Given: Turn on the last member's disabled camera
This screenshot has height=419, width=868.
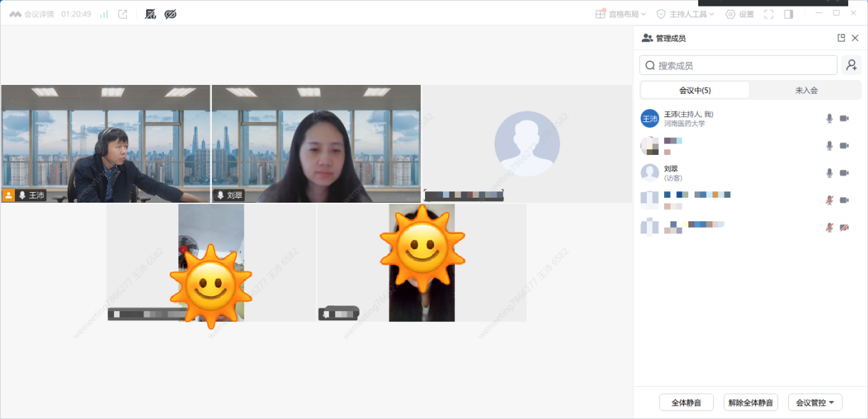Looking at the screenshot, I should coord(844,227).
